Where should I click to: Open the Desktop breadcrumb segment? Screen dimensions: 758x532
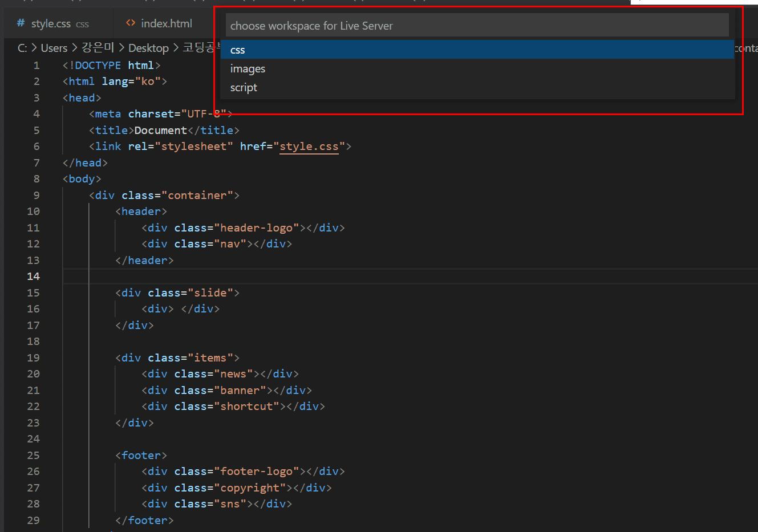coord(148,48)
